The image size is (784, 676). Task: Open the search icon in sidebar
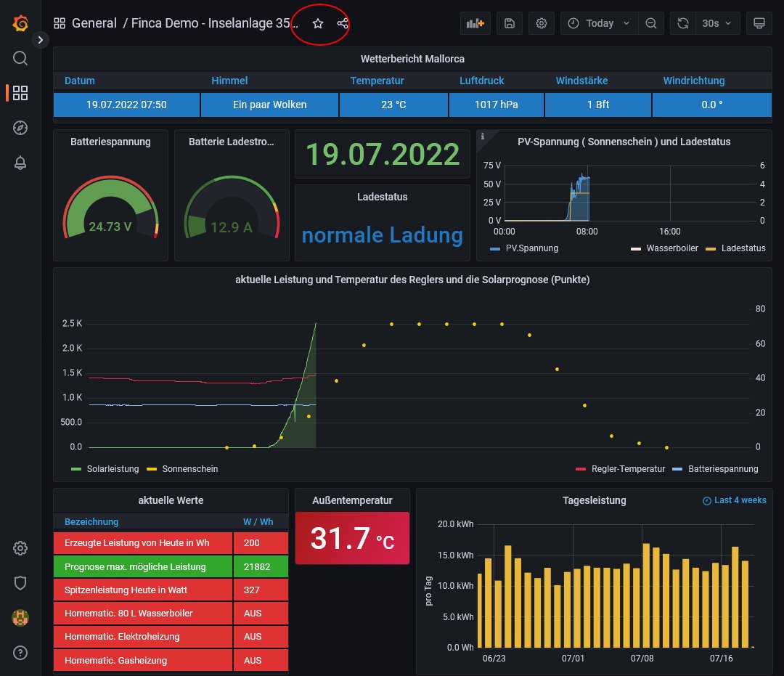pos(20,58)
